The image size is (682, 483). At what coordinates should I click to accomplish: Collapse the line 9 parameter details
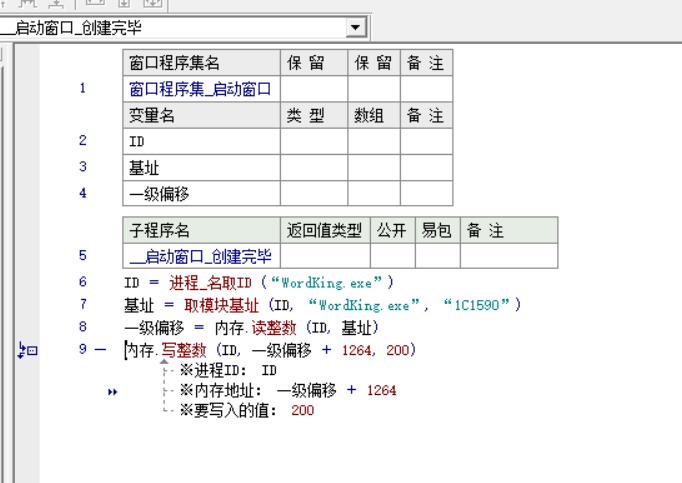tap(100, 350)
